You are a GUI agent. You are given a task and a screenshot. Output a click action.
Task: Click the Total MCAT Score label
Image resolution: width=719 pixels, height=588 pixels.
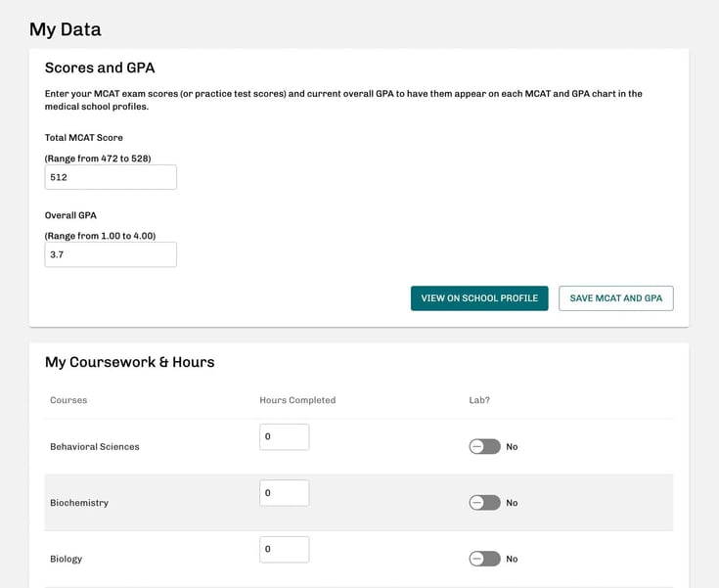tap(84, 138)
